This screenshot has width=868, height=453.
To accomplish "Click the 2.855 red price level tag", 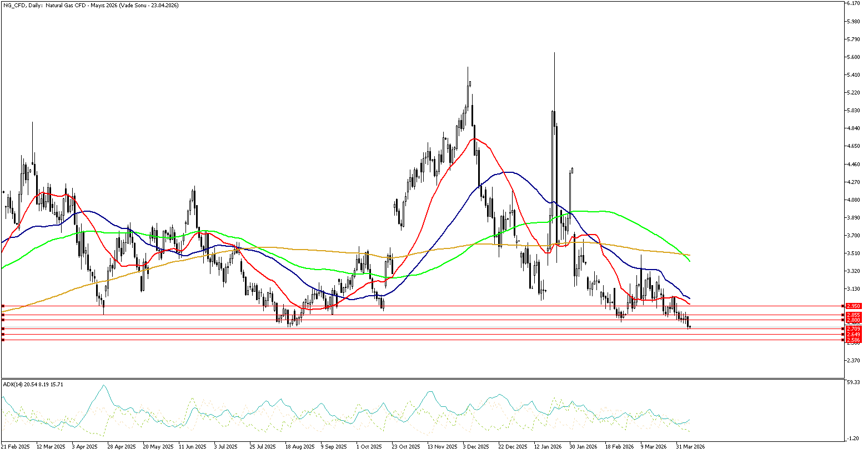I will [x=854, y=315].
